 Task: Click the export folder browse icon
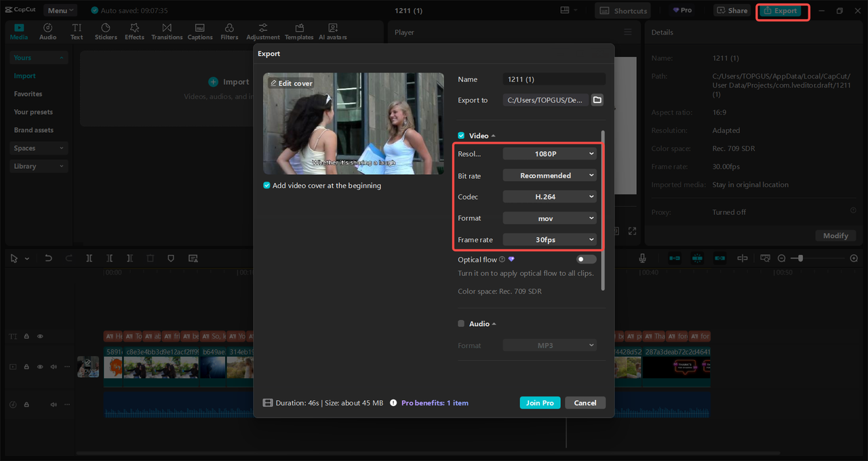click(x=597, y=100)
